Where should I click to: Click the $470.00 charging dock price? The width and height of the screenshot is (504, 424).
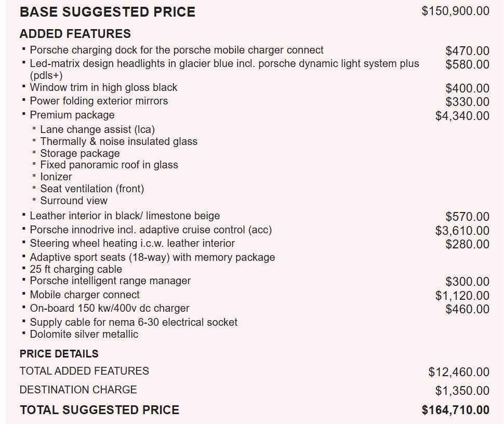pyautogui.click(x=467, y=51)
